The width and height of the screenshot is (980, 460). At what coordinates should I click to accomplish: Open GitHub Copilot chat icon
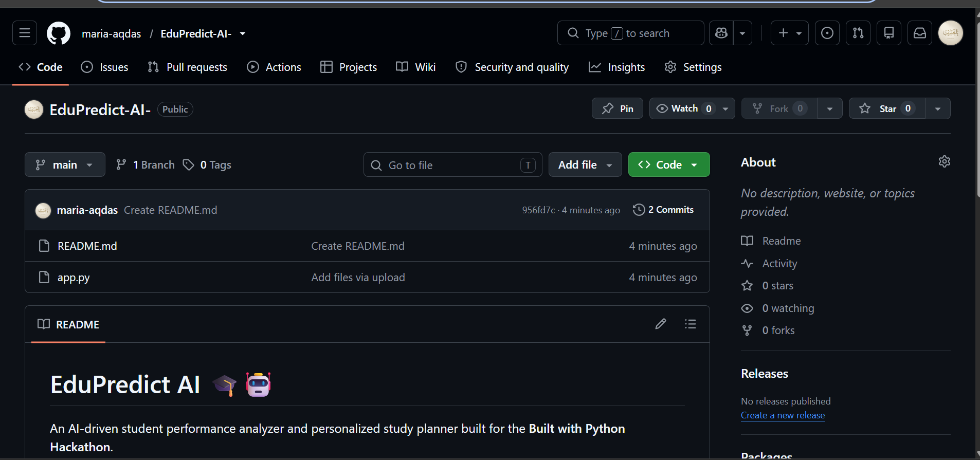click(721, 33)
